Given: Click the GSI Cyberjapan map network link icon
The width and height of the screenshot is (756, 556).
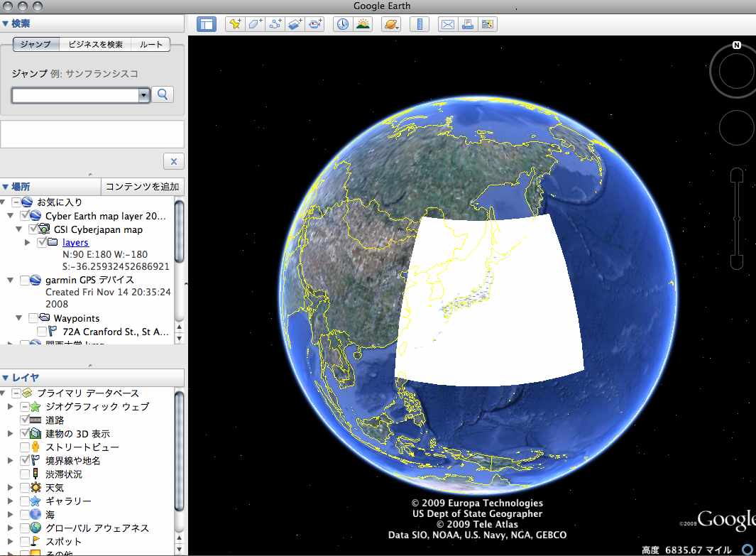Looking at the screenshot, I should pos(44,229).
